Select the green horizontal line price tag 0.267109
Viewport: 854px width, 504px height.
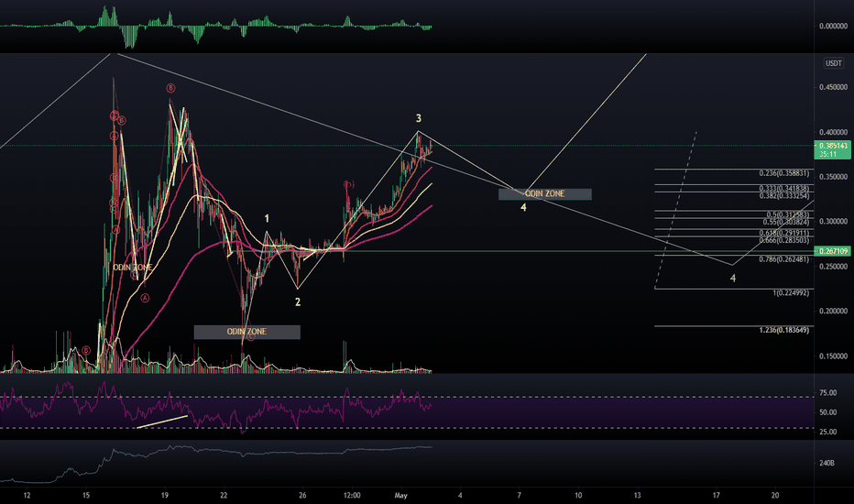point(832,251)
